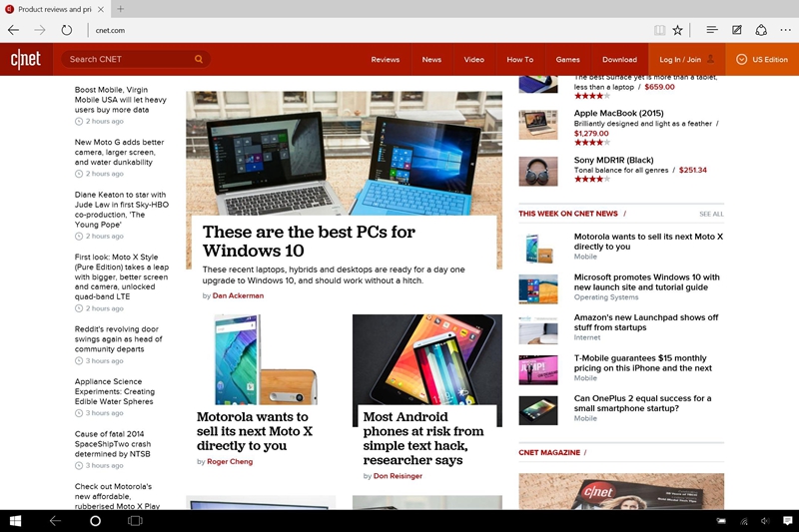Select the How To navigation item
799x532 pixels.
[x=519, y=59]
